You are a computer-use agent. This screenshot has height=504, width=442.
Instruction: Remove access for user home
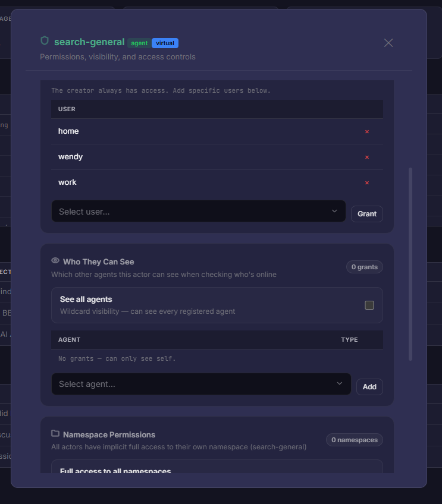pos(366,131)
